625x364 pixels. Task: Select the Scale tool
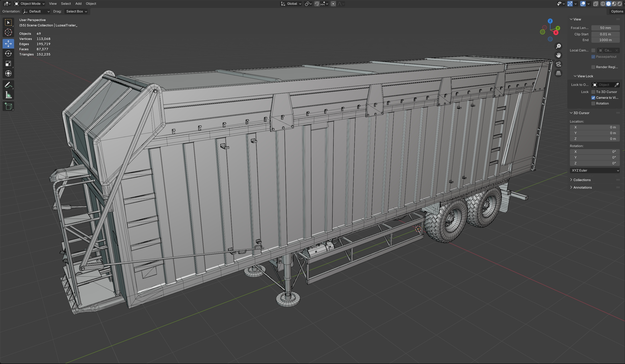(x=8, y=64)
